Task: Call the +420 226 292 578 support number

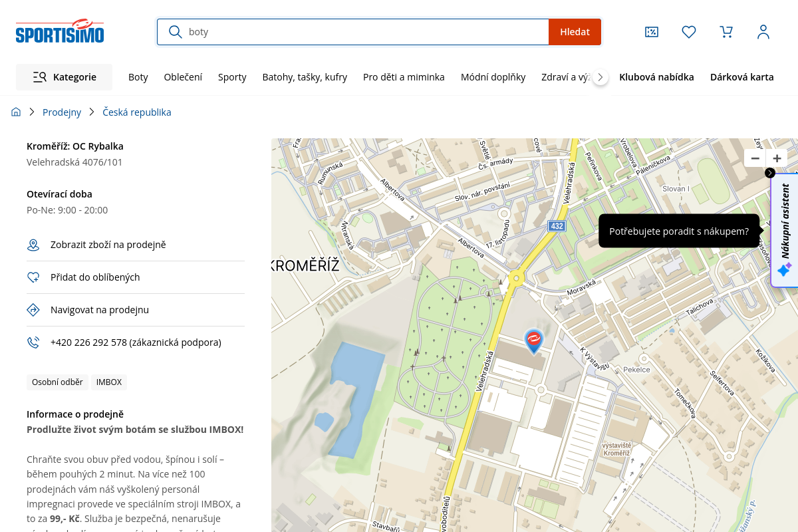Action: [136, 342]
